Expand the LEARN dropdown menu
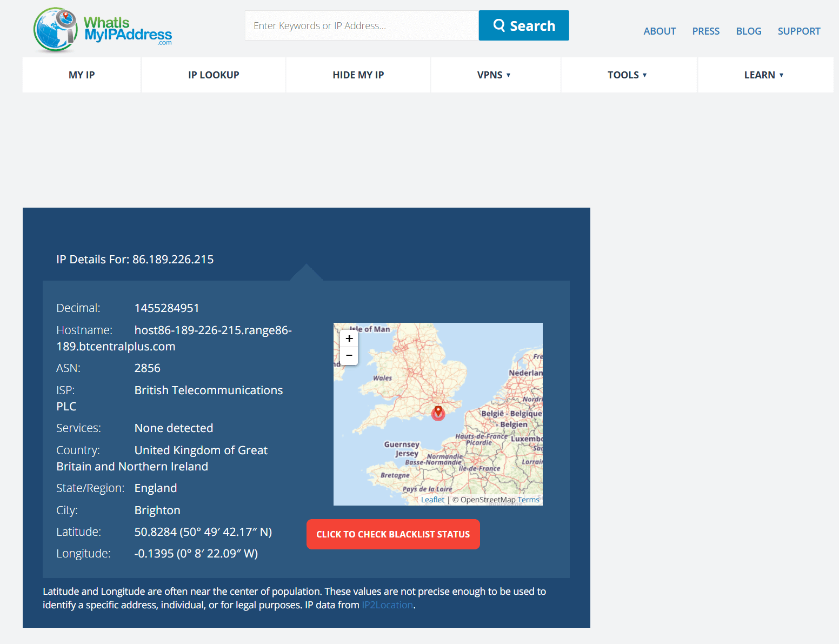Viewport: 839px width, 644px height. coord(764,75)
